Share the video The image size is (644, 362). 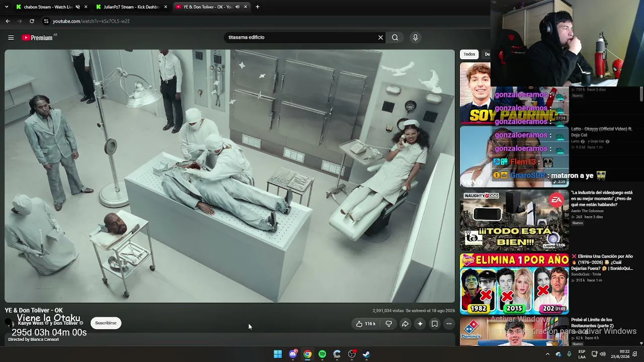click(405, 324)
